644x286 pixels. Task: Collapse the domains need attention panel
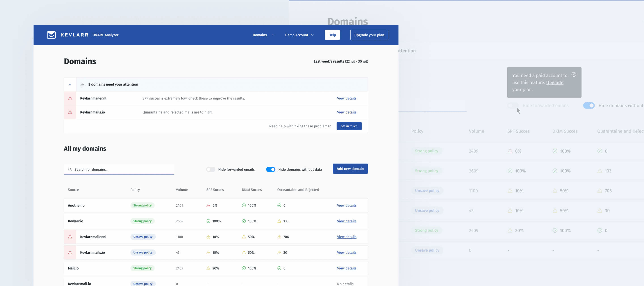tap(70, 84)
